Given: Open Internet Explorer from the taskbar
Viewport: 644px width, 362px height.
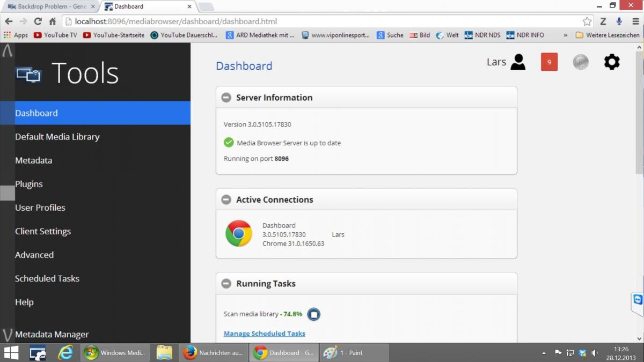Looking at the screenshot, I should (65, 352).
